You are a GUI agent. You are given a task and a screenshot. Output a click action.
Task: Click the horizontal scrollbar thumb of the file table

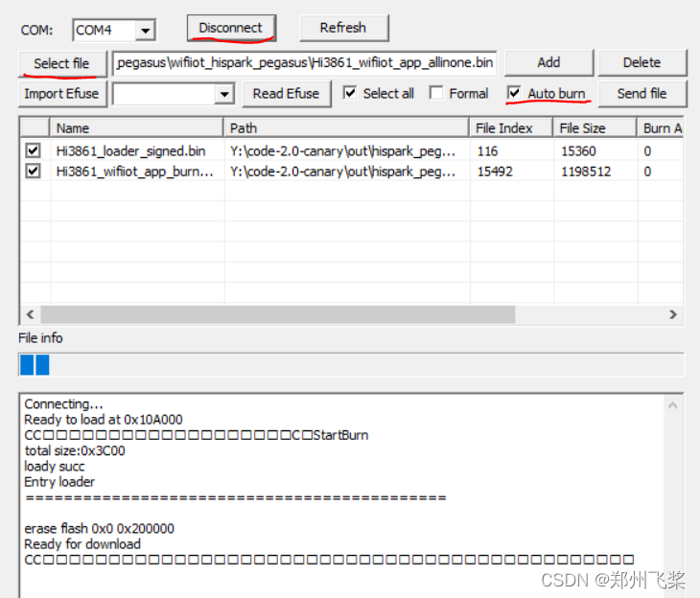pos(278,314)
